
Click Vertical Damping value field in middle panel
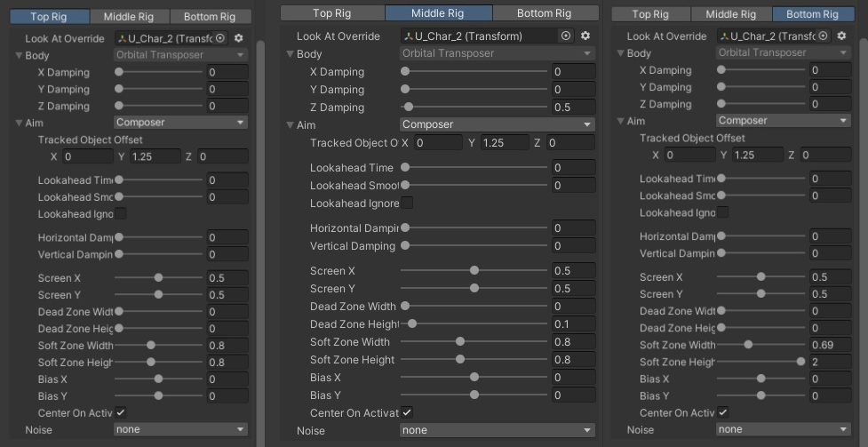[x=573, y=246]
